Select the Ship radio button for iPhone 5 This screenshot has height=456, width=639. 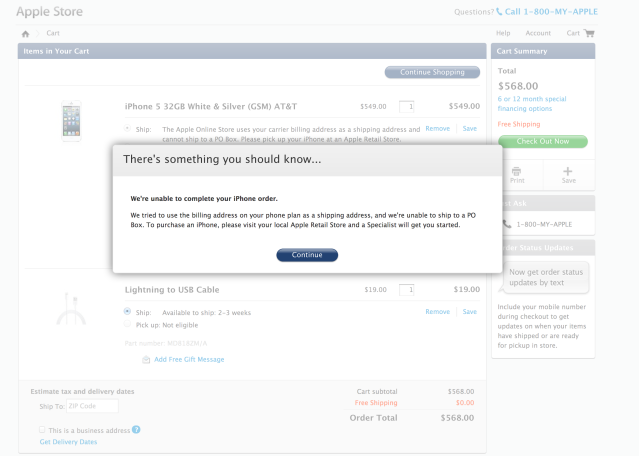click(127, 128)
